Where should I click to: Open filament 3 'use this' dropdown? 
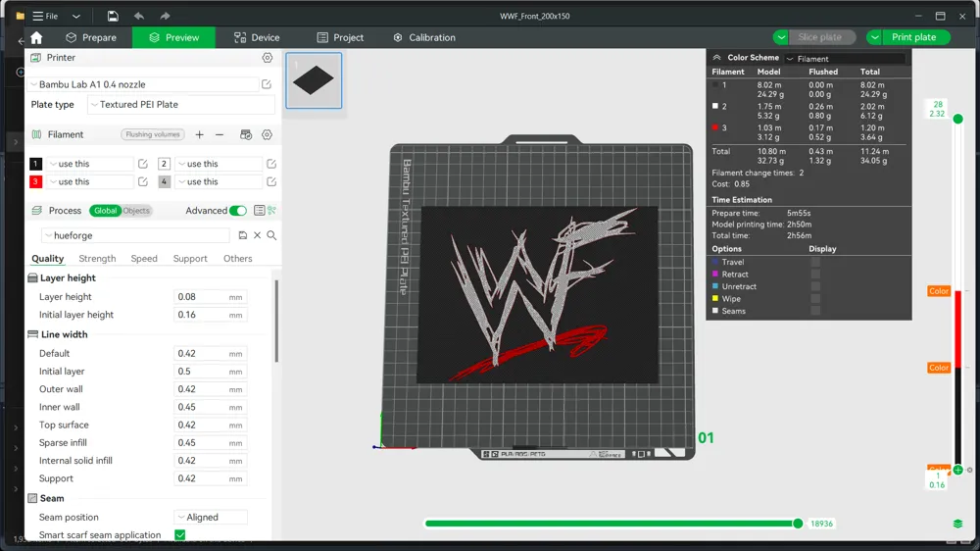point(90,182)
